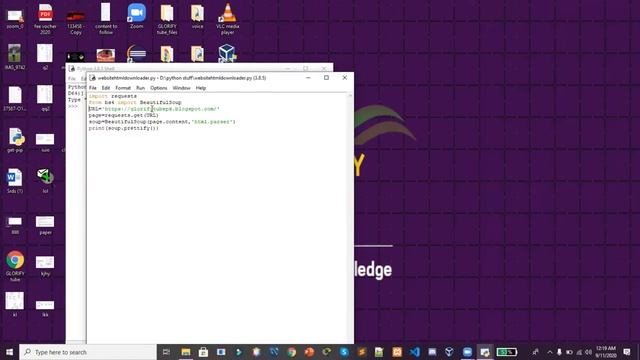Screen dimensions: 640x360
Task: Open the Edit menu in the editor
Action: click(106, 88)
